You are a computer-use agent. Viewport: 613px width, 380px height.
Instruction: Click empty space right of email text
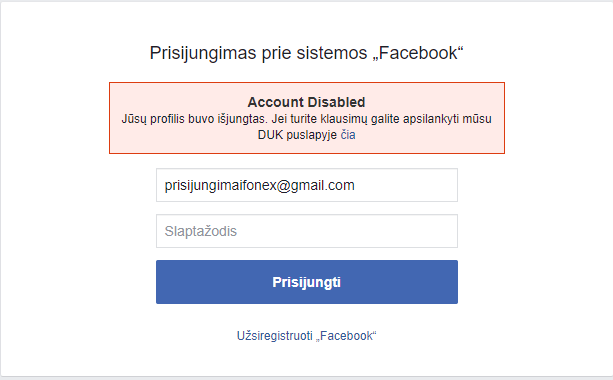pyautogui.click(x=407, y=185)
